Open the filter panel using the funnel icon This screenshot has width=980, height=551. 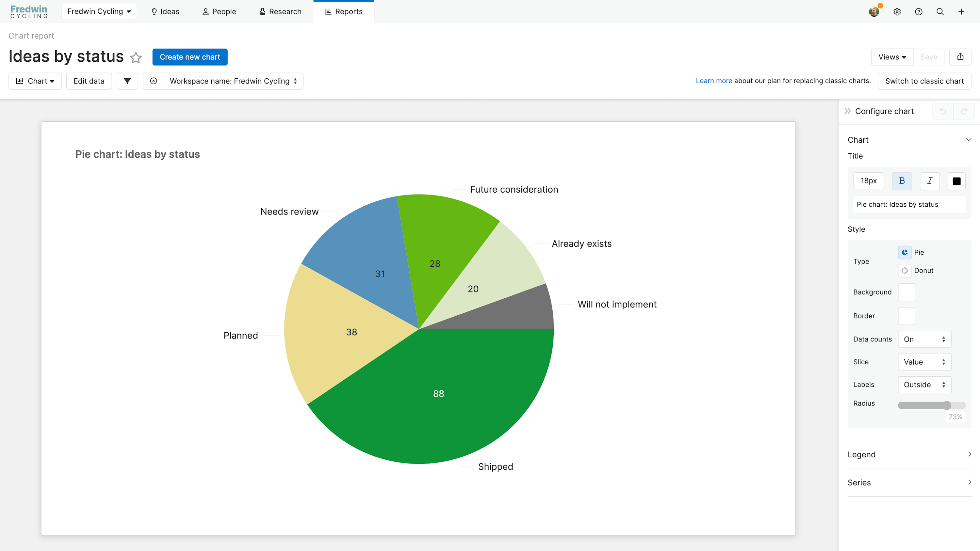(127, 81)
